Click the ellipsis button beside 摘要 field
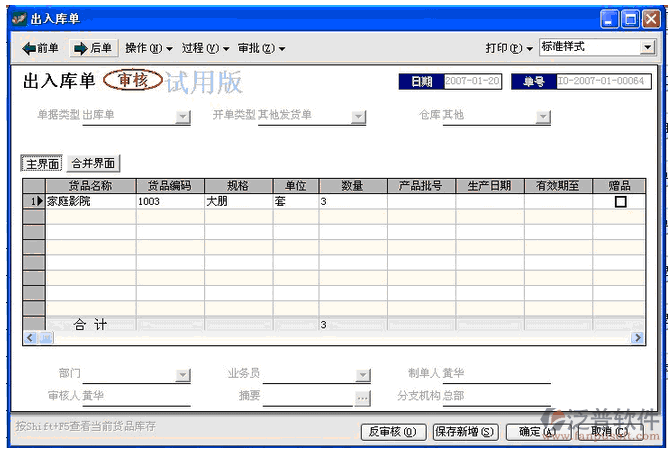Image resolution: width=670 pixels, height=452 pixels. click(x=362, y=397)
